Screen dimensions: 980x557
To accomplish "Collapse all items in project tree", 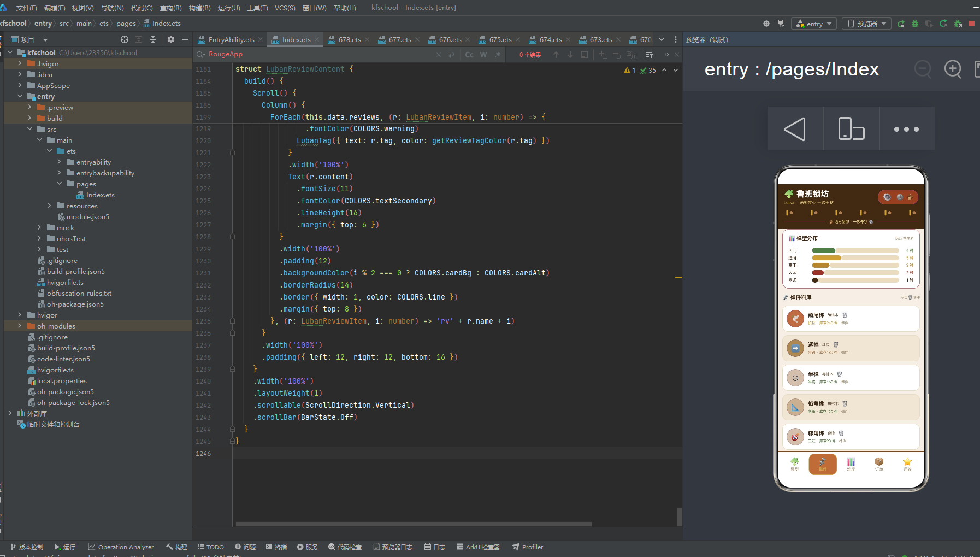I will point(153,39).
